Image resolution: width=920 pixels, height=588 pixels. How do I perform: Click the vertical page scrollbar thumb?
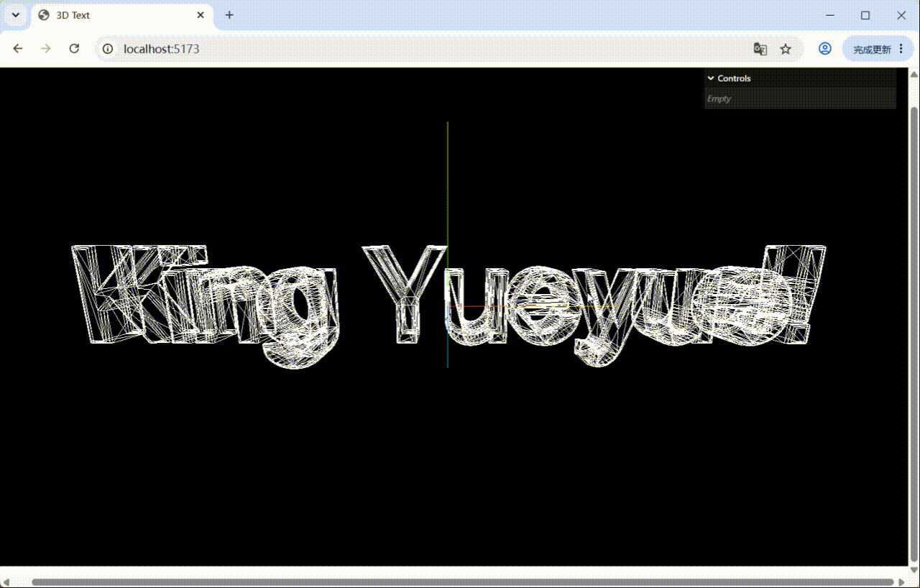click(x=914, y=335)
